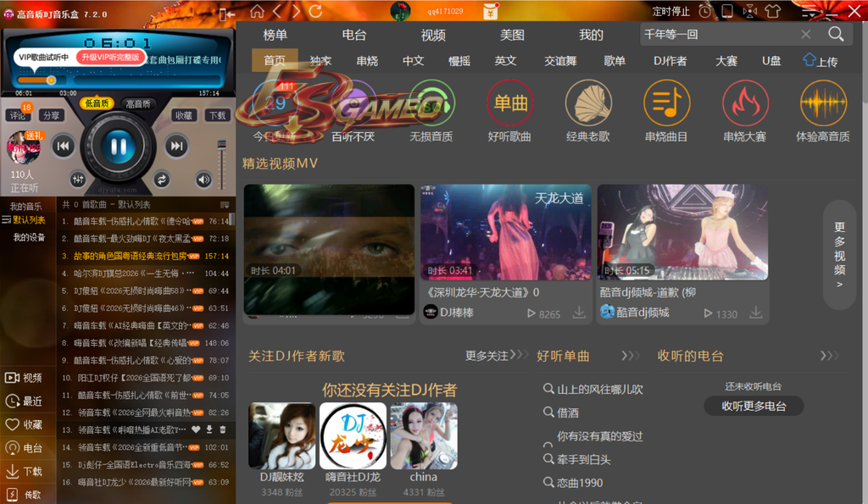
Task: Select the 低音质 quality option
Action: (97, 103)
